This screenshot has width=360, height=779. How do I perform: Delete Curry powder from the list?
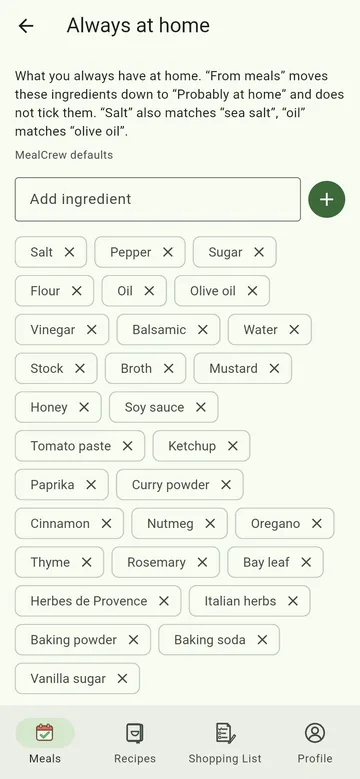pyautogui.click(x=226, y=485)
